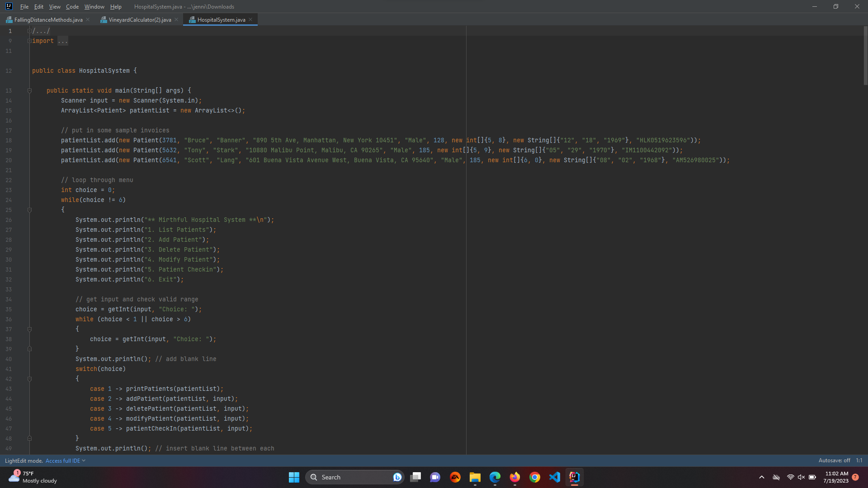Expand the folded comment block on line 1
Viewport: 868px width, 488px height.
coord(29,31)
